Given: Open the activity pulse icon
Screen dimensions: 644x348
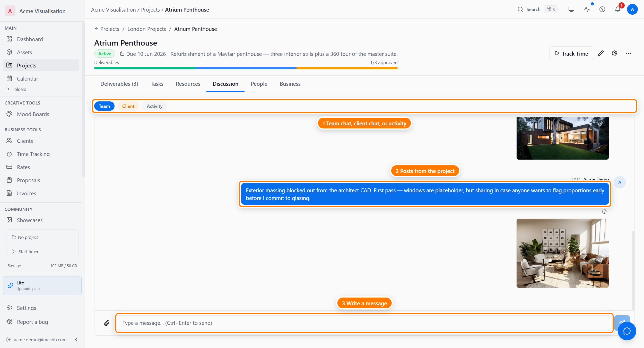Looking at the screenshot, I should tap(587, 10).
